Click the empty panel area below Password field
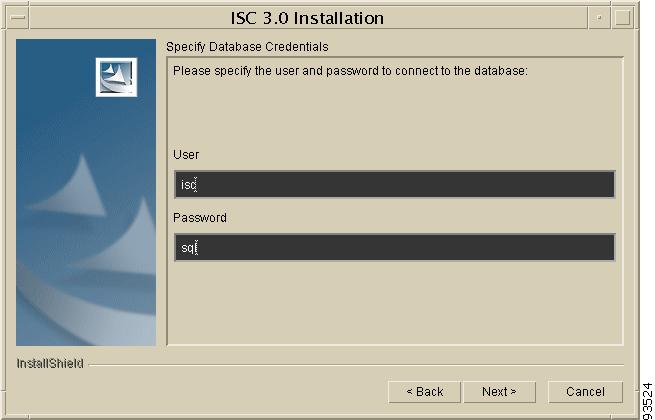Viewport: 655px width, 420px height. click(x=395, y=302)
